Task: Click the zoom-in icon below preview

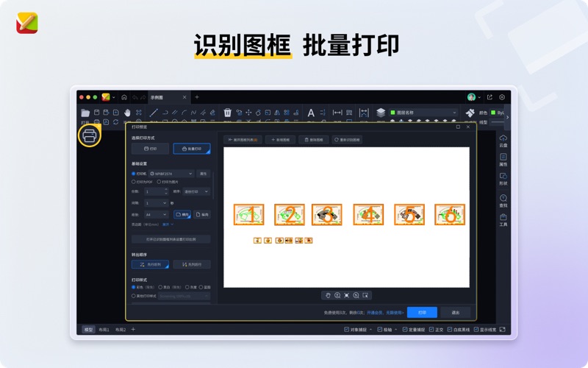Action: pyautogui.click(x=337, y=296)
